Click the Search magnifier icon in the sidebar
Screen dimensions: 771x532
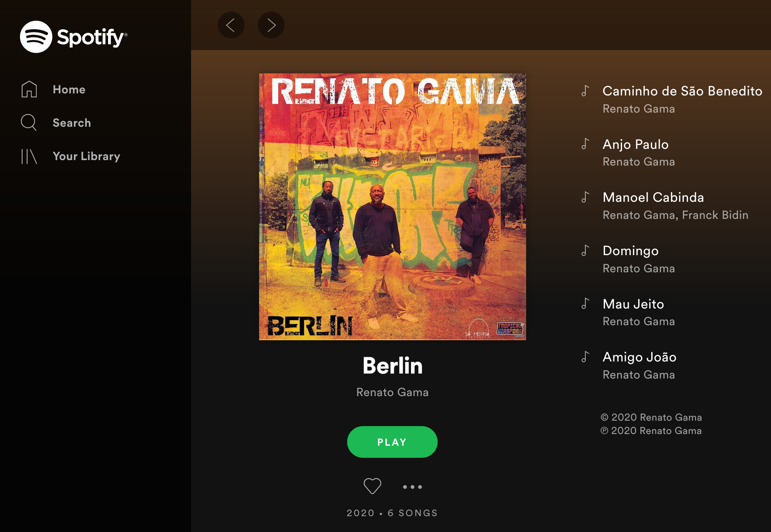tap(29, 123)
